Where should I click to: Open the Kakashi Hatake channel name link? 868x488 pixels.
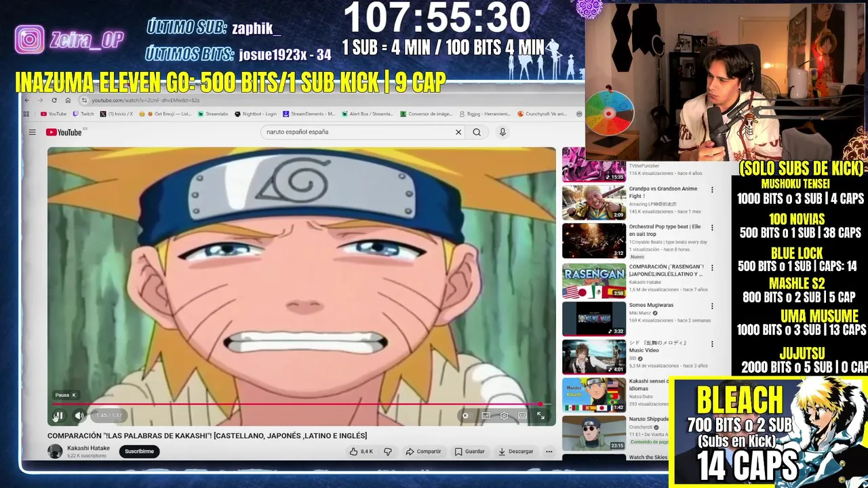(x=88, y=448)
